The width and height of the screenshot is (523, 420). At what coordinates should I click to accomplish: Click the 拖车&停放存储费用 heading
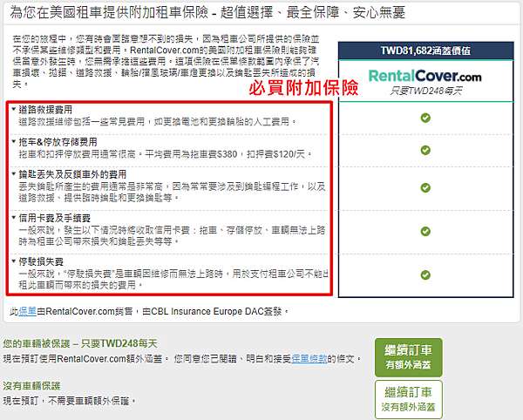pyautogui.click(x=58, y=142)
